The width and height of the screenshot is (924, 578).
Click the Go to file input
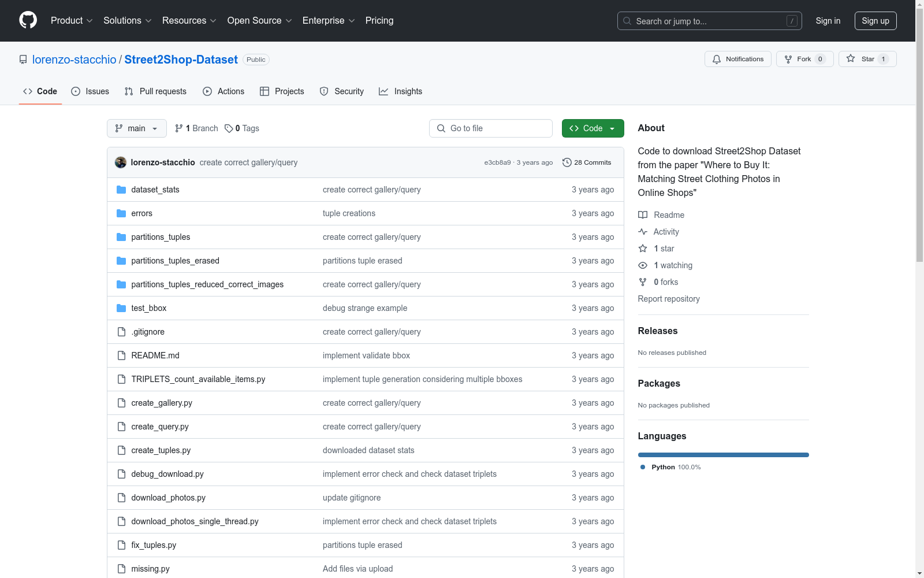pyautogui.click(x=491, y=128)
